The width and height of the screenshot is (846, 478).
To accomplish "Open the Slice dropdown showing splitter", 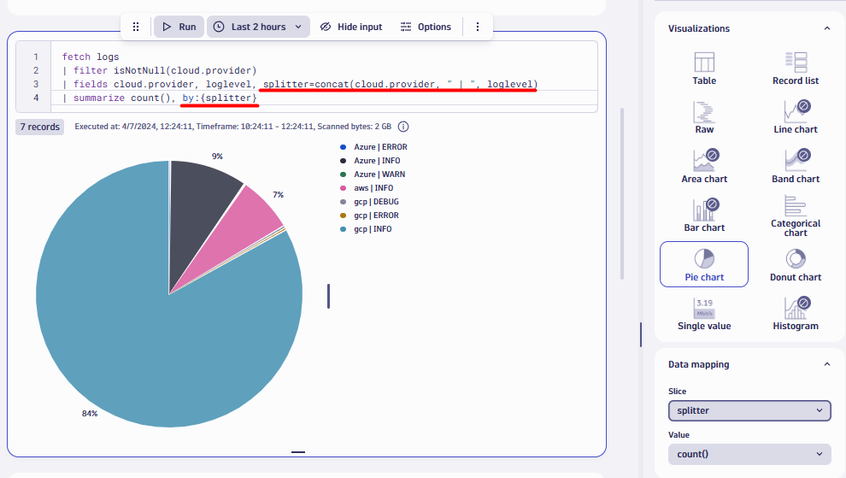I will 749,410.
